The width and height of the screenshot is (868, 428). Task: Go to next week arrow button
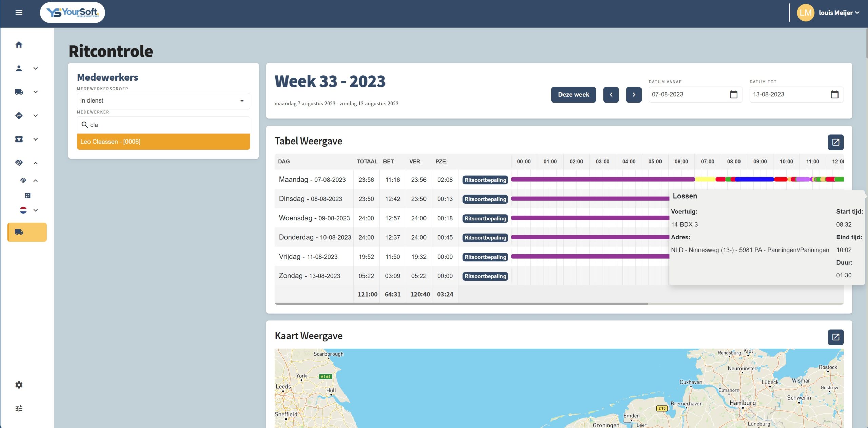(x=633, y=95)
